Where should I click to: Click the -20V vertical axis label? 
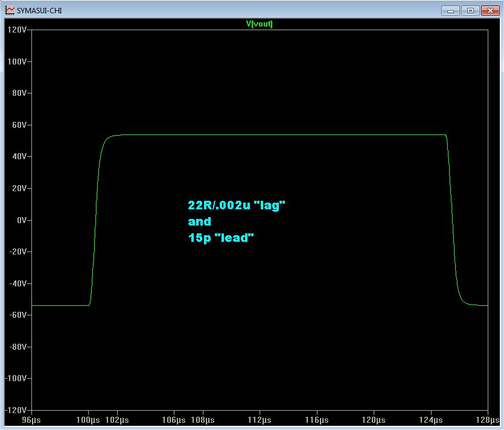[x=18, y=251]
